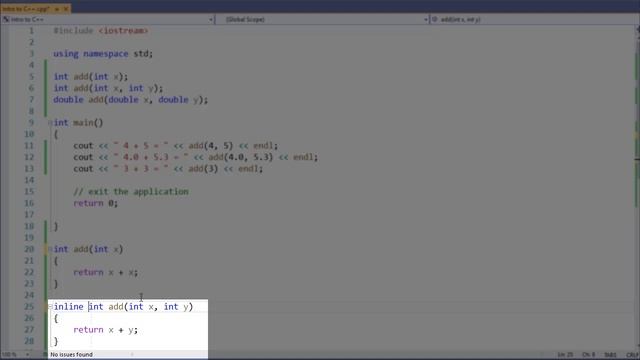The height and width of the screenshot is (360, 640).
Task: Click 'int add(int x, int y);' declaration on line 6
Action: (x=108, y=88)
